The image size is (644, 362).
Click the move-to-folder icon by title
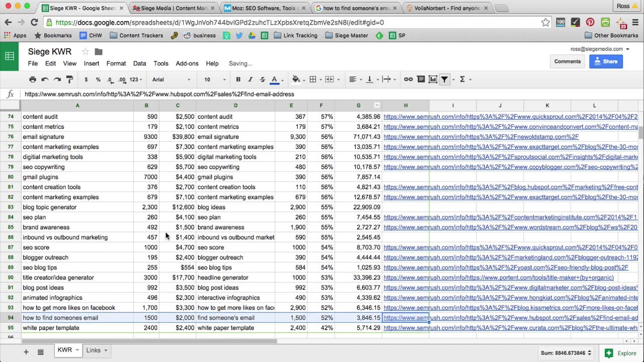click(99, 51)
